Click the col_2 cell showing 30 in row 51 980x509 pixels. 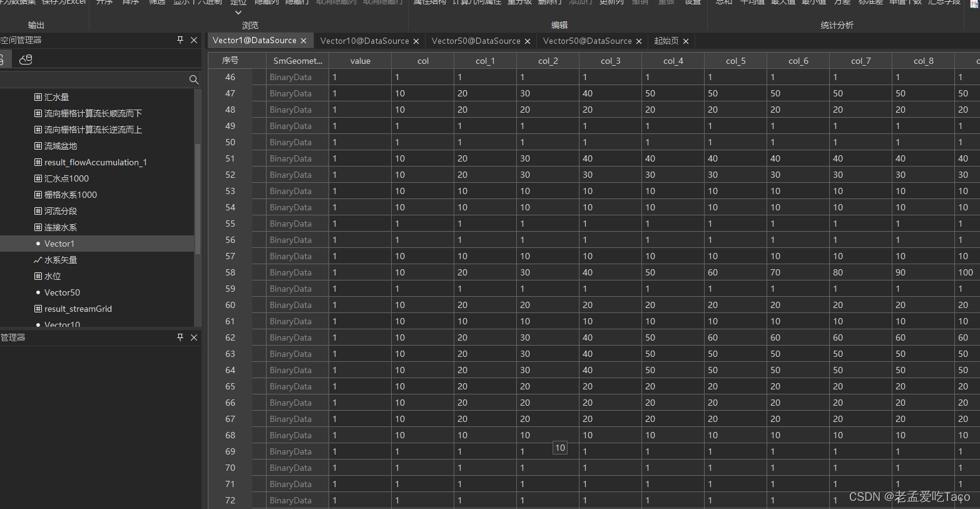pos(548,158)
